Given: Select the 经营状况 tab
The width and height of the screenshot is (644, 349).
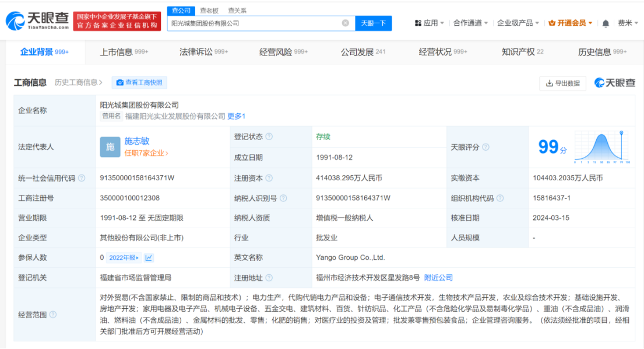Looking at the screenshot, I should point(443,52).
